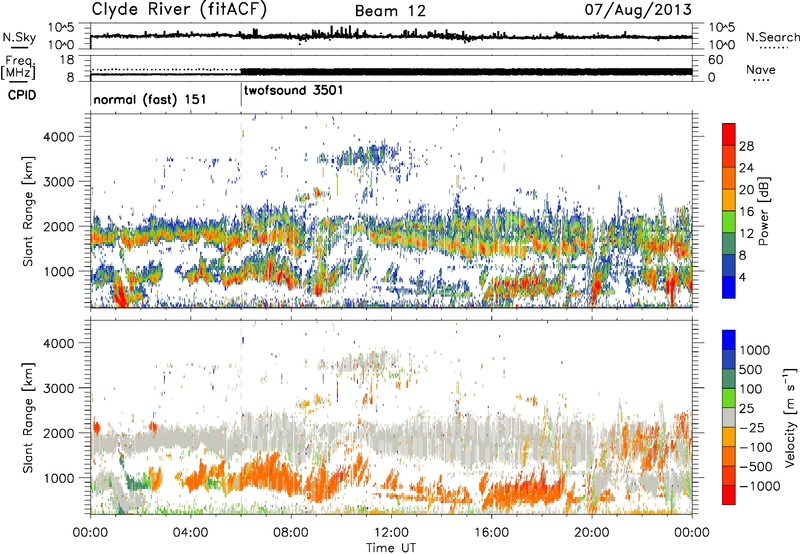Click the "N.Sky" legend label
800x554 pixels.
coord(19,37)
